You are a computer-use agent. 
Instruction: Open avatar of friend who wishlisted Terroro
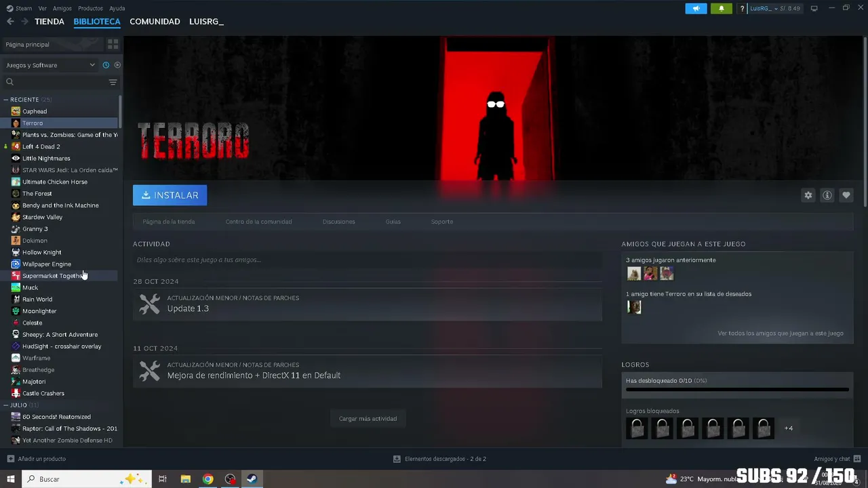(634, 307)
